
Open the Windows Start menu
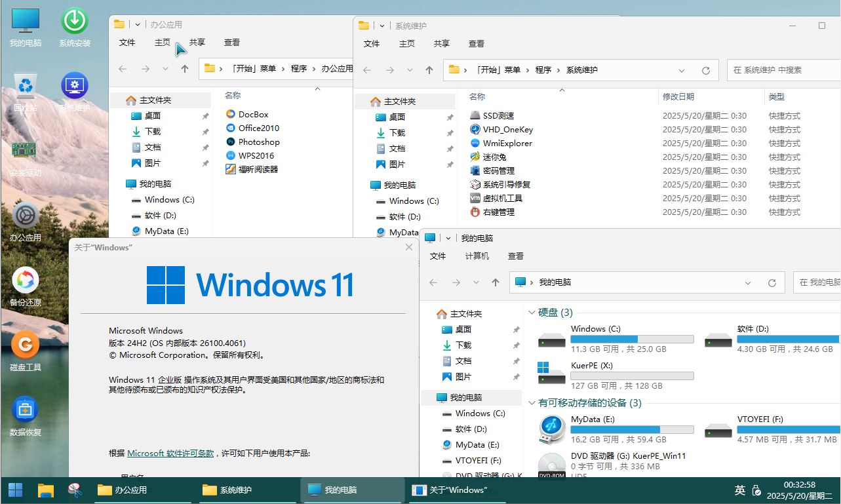pos(15,490)
